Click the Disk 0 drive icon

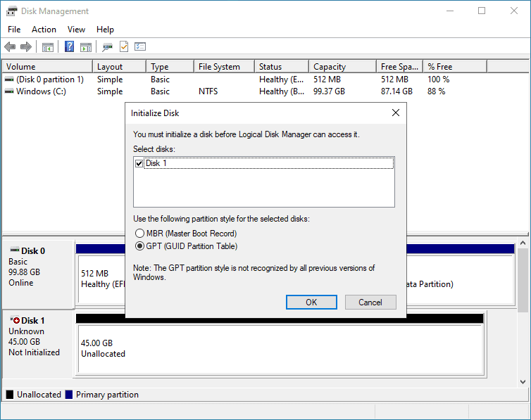coord(15,250)
